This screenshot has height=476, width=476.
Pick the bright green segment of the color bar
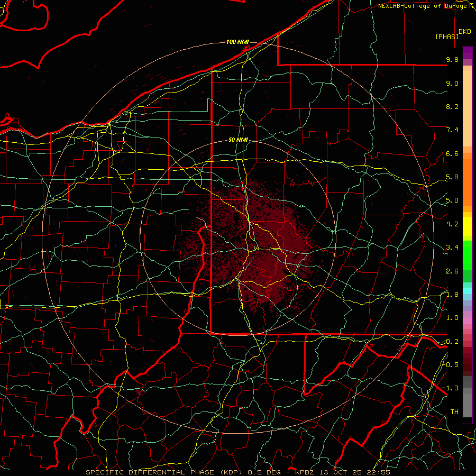coord(467,255)
